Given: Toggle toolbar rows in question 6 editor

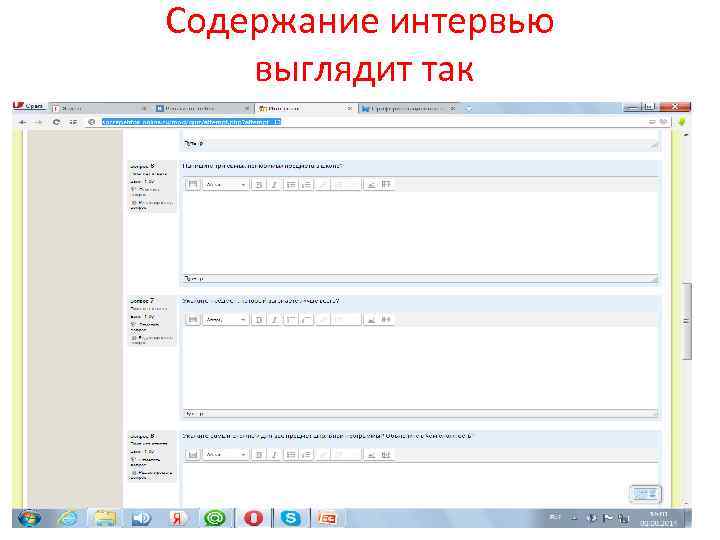Looking at the screenshot, I should [x=192, y=185].
